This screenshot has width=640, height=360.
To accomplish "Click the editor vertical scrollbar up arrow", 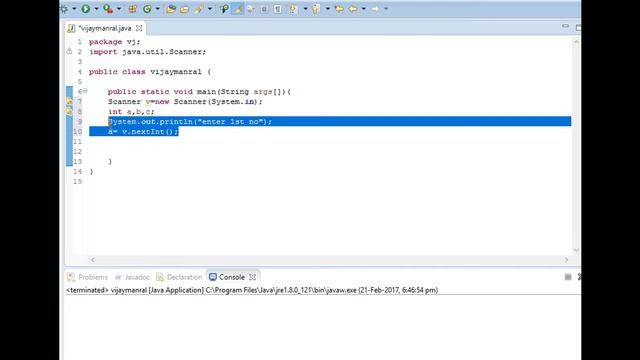I will (576, 42).
